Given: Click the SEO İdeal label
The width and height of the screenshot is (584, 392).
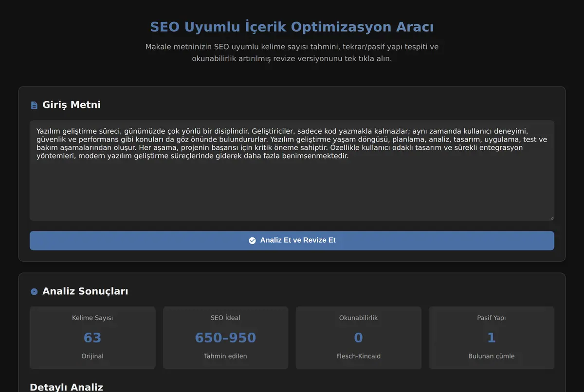Looking at the screenshot, I should pyautogui.click(x=225, y=318).
